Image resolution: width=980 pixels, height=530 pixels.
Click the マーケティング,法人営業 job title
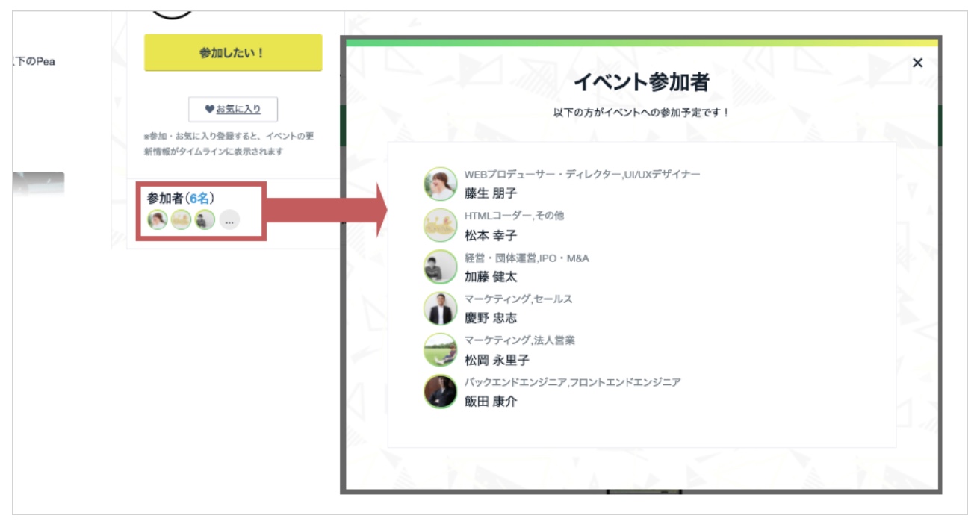coord(520,340)
